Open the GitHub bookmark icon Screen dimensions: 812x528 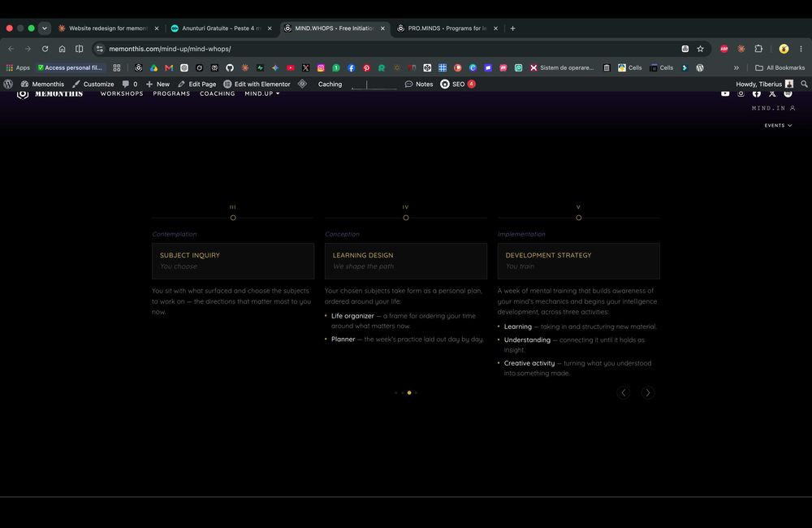click(230, 68)
